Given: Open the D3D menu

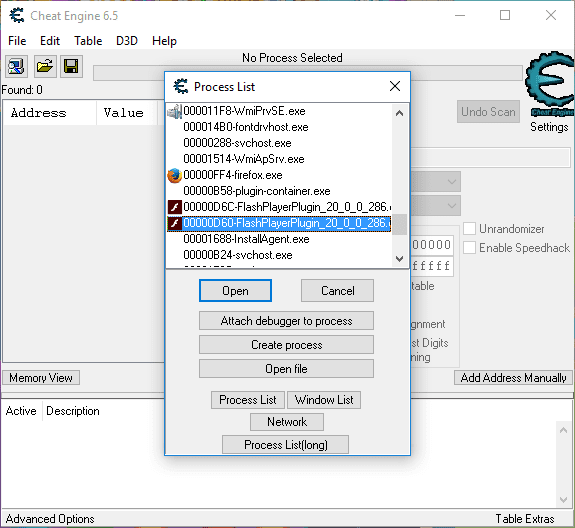Looking at the screenshot, I should point(127,41).
